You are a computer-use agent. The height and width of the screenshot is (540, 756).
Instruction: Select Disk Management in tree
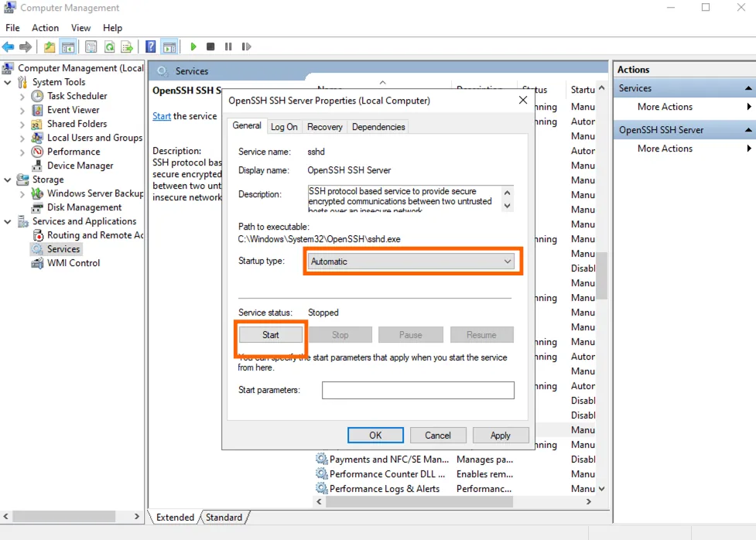84,208
